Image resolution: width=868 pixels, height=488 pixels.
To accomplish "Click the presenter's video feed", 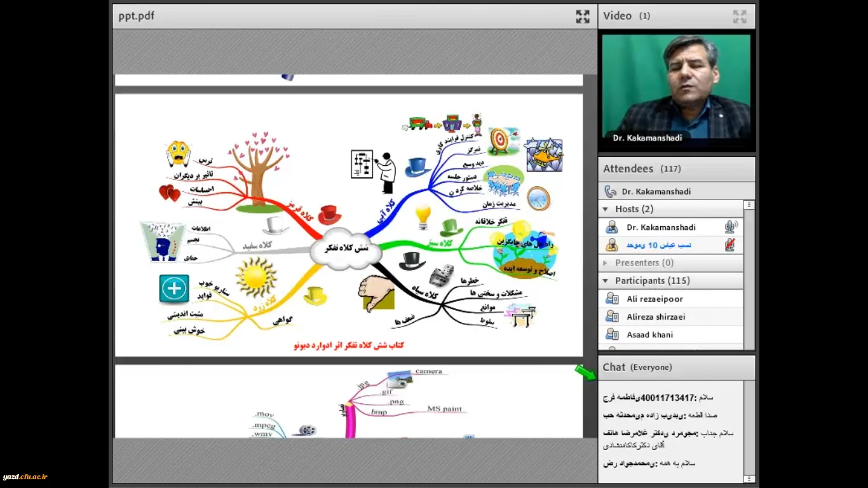I will 676,89.
